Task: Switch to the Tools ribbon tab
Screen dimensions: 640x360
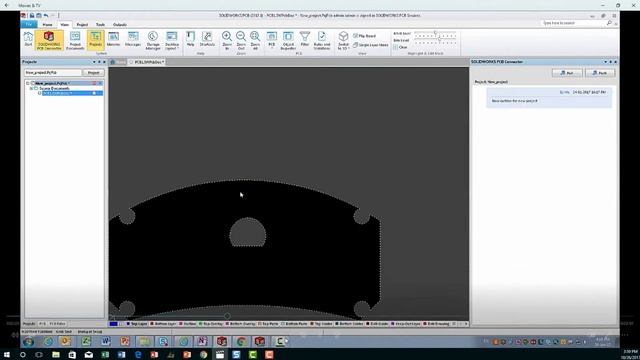Action: tap(100, 24)
